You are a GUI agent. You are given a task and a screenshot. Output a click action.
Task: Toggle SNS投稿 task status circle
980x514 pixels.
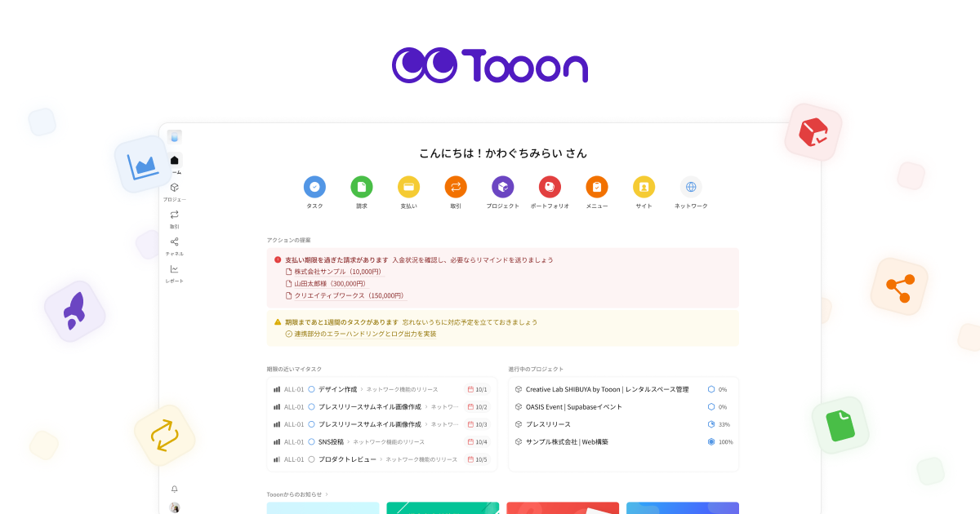coord(311,441)
